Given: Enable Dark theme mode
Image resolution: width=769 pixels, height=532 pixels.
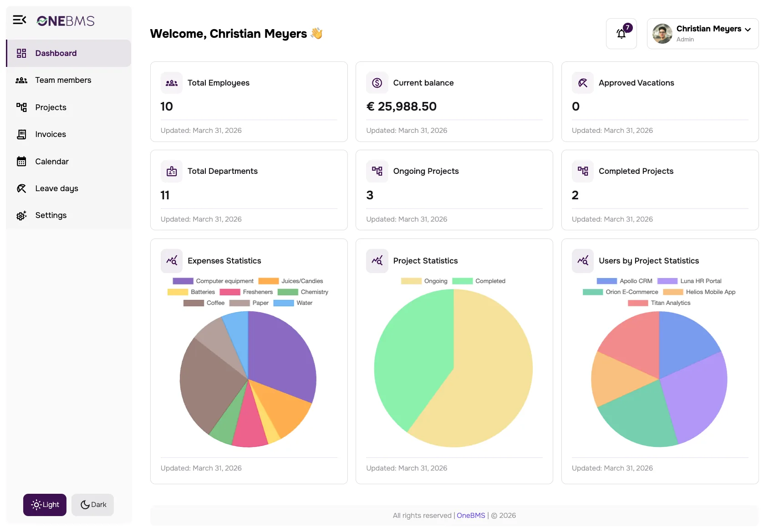Looking at the screenshot, I should click(x=92, y=505).
